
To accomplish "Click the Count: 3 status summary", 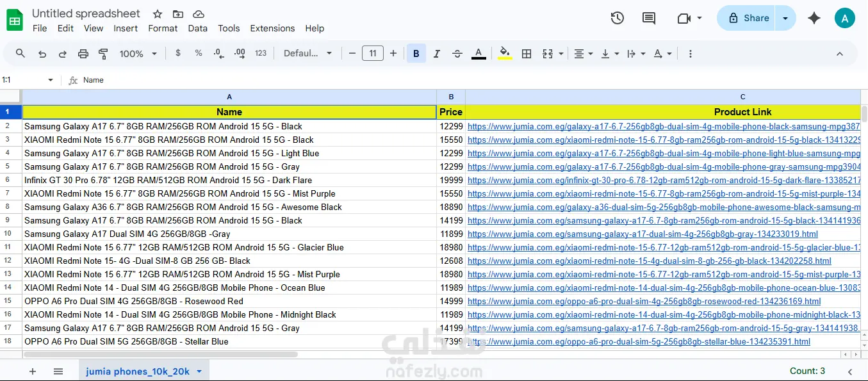I will coord(808,371).
